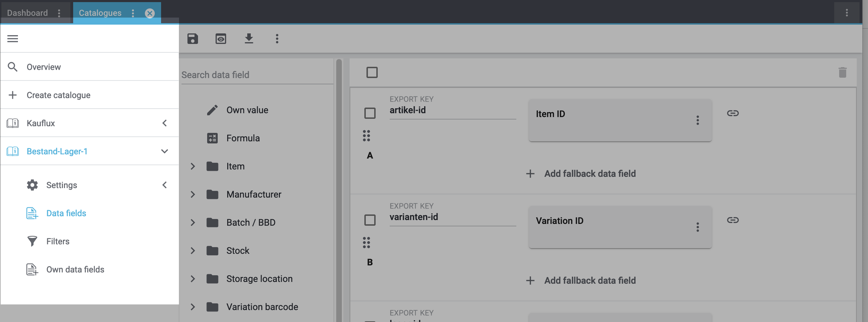
Task: Open Filters in the sidebar
Action: [58, 241]
